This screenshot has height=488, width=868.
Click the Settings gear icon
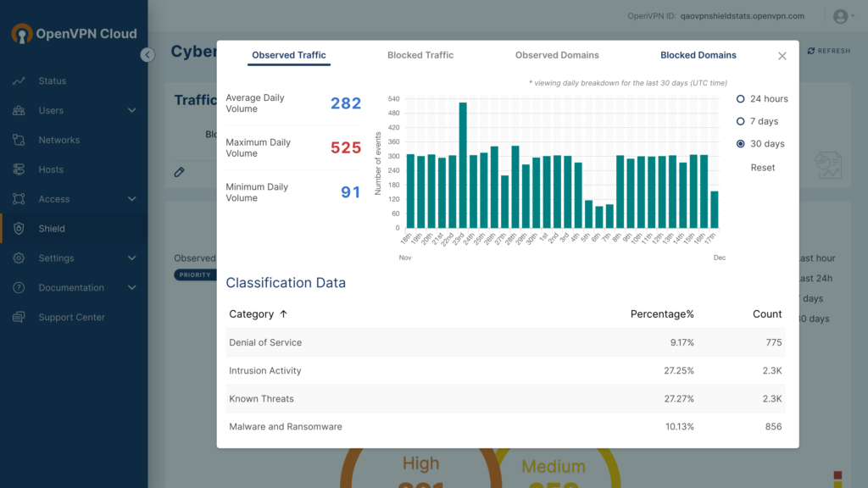pos(19,258)
